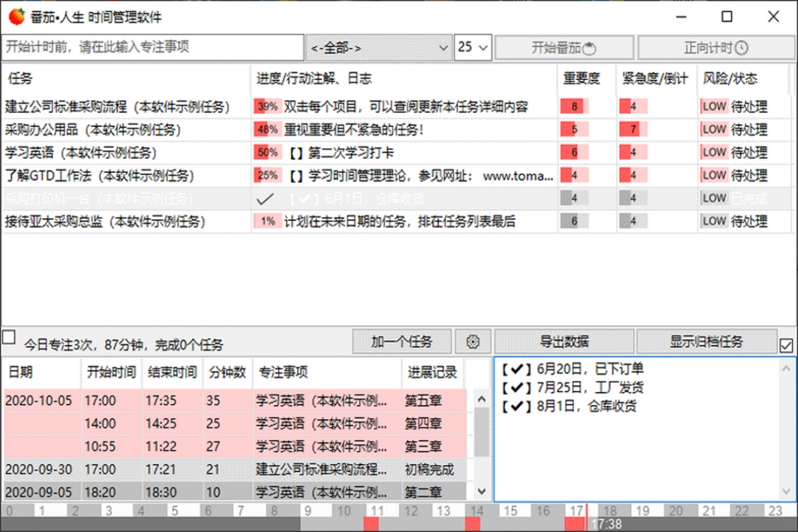Export data with the 导出数据 button
The height and width of the screenshot is (532, 798).
(x=567, y=341)
